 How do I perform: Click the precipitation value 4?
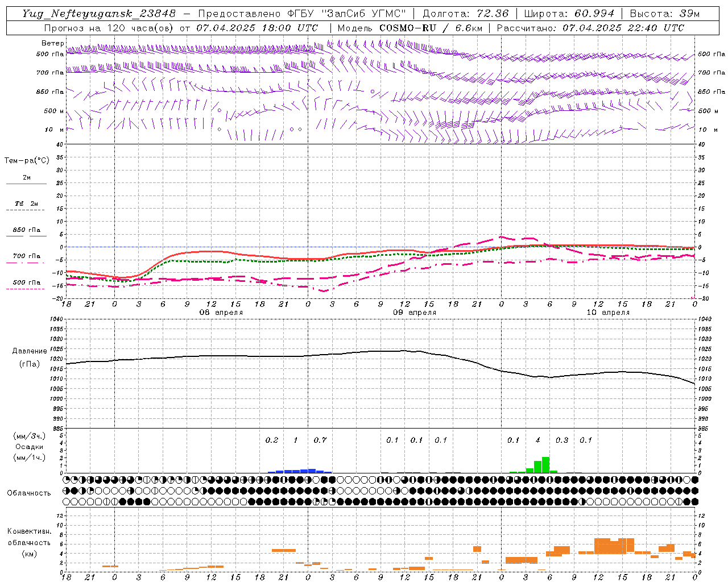click(x=538, y=440)
